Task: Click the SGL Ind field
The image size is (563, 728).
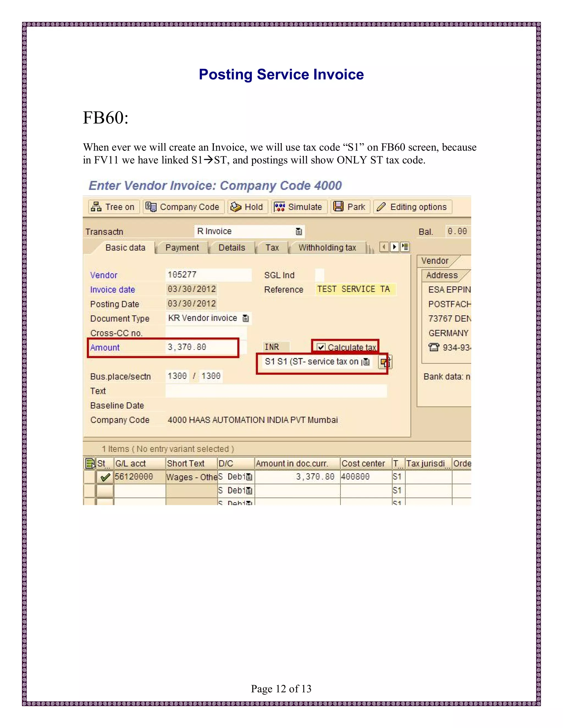Action: pyautogui.click(x=319, y=275)
